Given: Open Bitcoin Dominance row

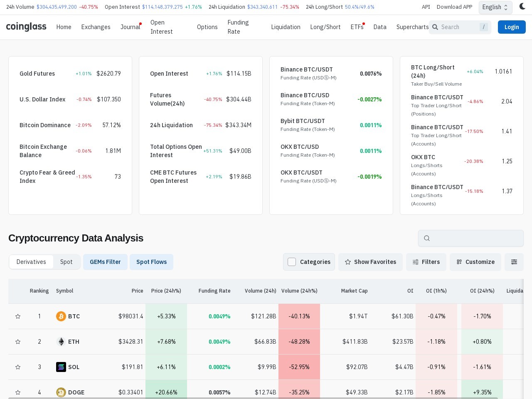Looking at the screenshot, I should coord(70,125).
